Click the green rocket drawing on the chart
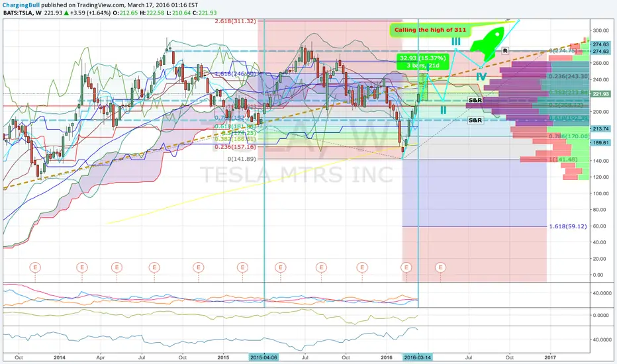This screenshot has width=617, height=364. [487, 44]
